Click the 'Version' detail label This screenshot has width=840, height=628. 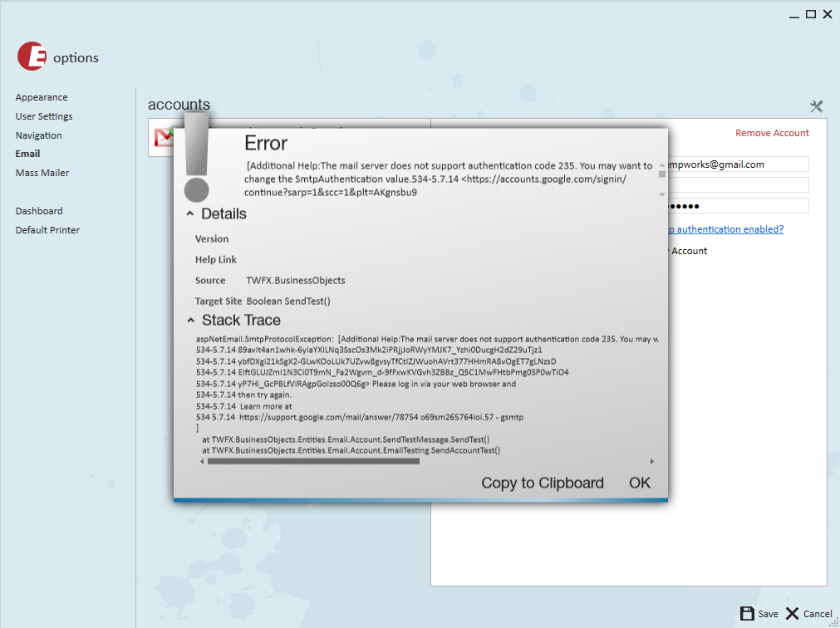(x=212, y=238)
